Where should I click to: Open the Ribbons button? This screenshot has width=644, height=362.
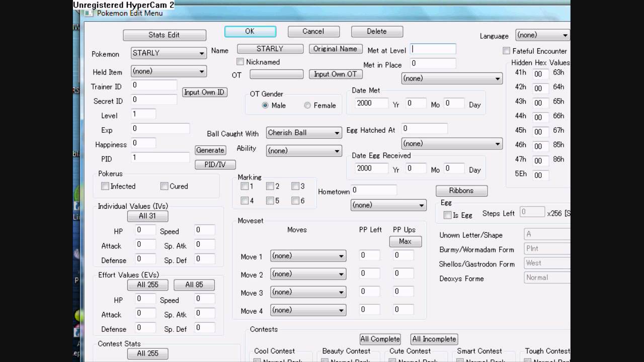tap(461, 191)
